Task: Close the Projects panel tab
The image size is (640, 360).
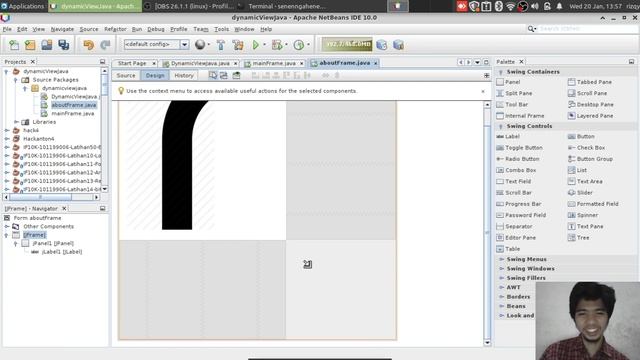Action: pos(33,62)
